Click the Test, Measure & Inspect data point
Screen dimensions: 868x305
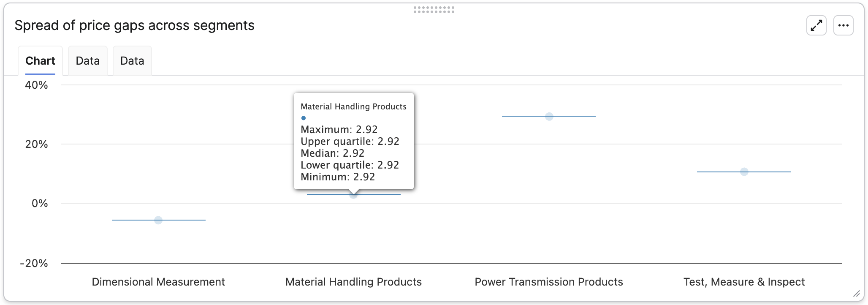point(744,172)
